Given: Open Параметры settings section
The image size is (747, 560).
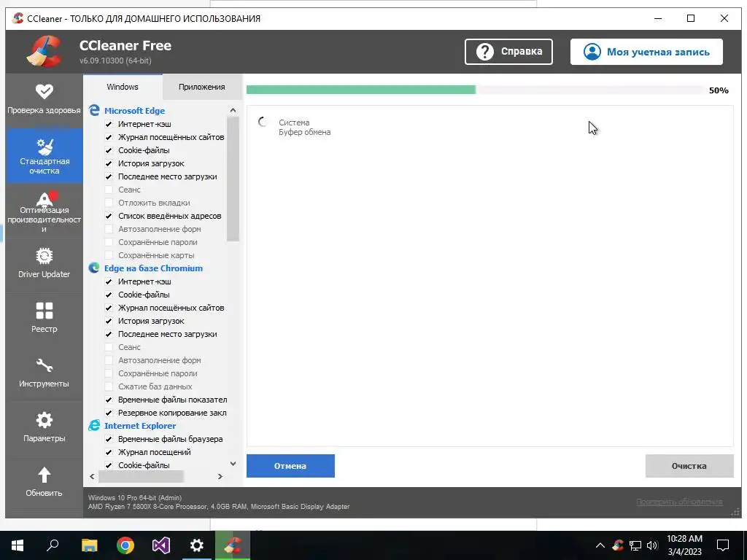Looking at the screenshot, I should point(44,427).
